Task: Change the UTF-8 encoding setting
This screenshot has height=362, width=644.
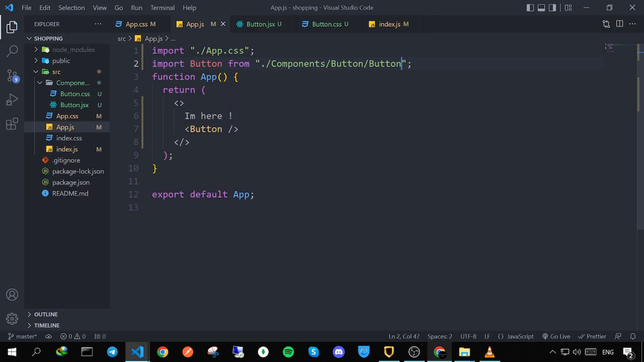Action: tap(468, 336)
